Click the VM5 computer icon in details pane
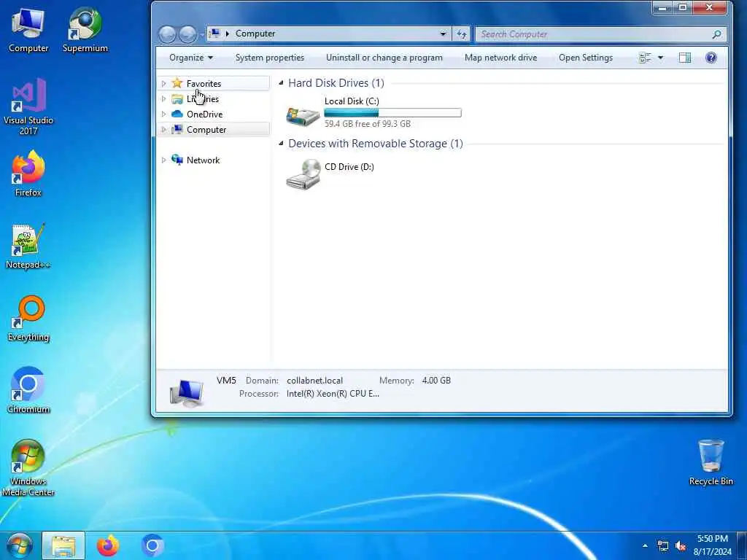The width and height of the screenshot is (747, 560). 187,392
